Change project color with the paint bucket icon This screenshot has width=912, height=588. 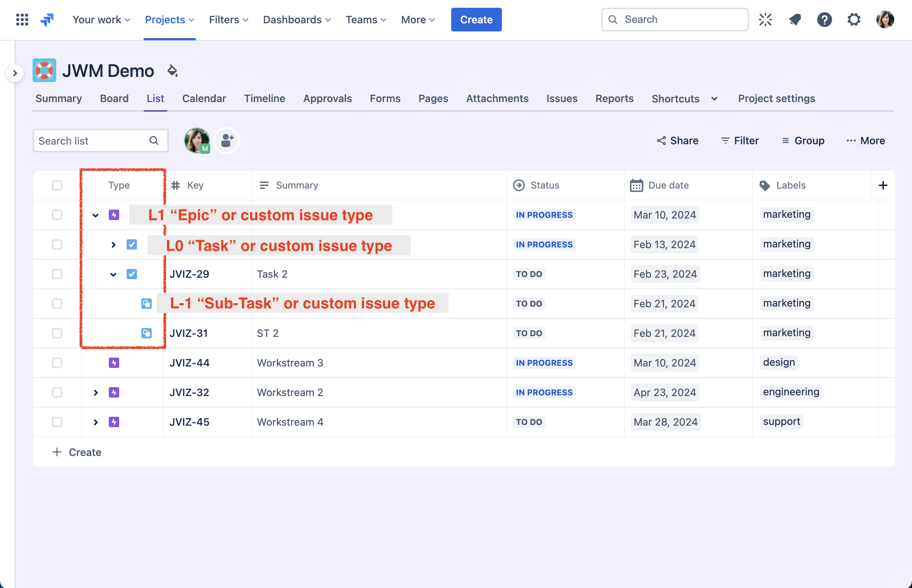click(173, 71)
